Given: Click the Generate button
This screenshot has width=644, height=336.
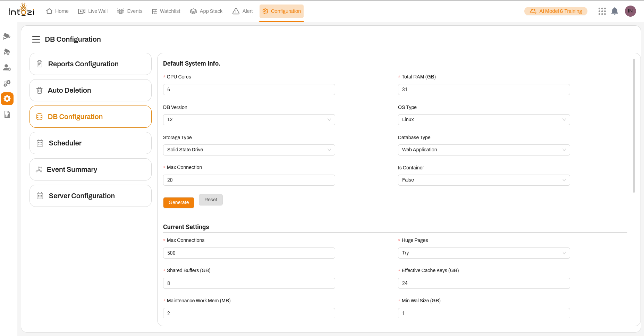Looking at the screenshot, I should [x=179, y=203].
